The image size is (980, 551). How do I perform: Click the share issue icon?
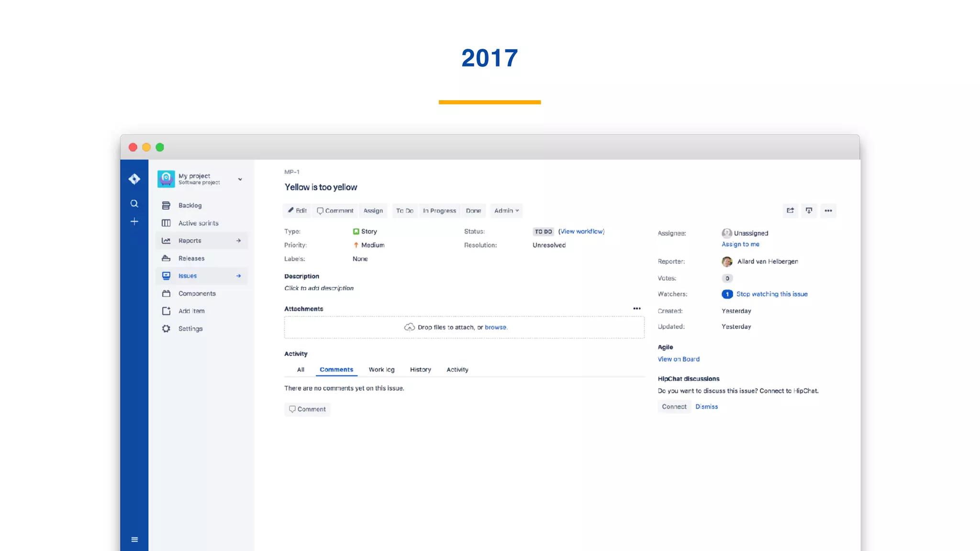click(x=790, y=210)
